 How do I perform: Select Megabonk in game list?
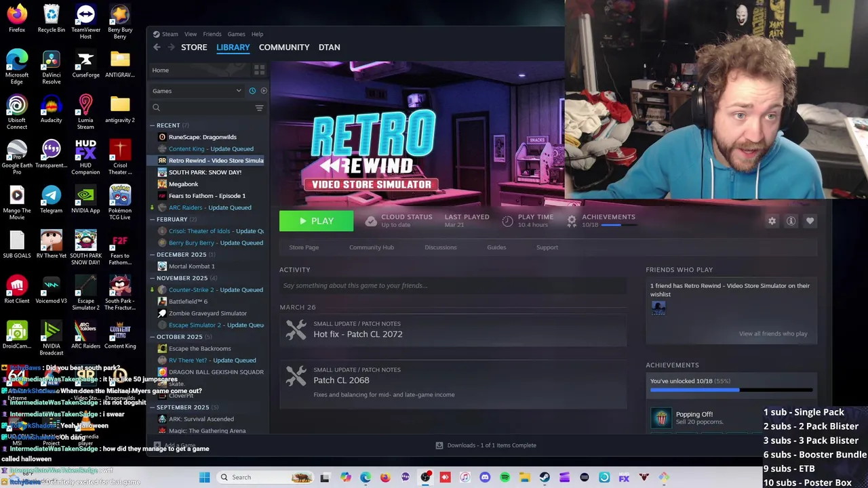tap(183, 184)
